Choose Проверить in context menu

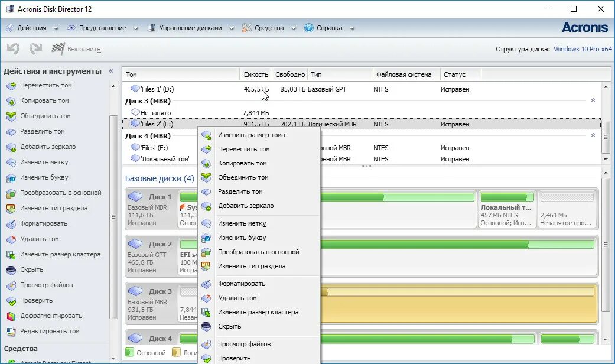click(234, 358)
